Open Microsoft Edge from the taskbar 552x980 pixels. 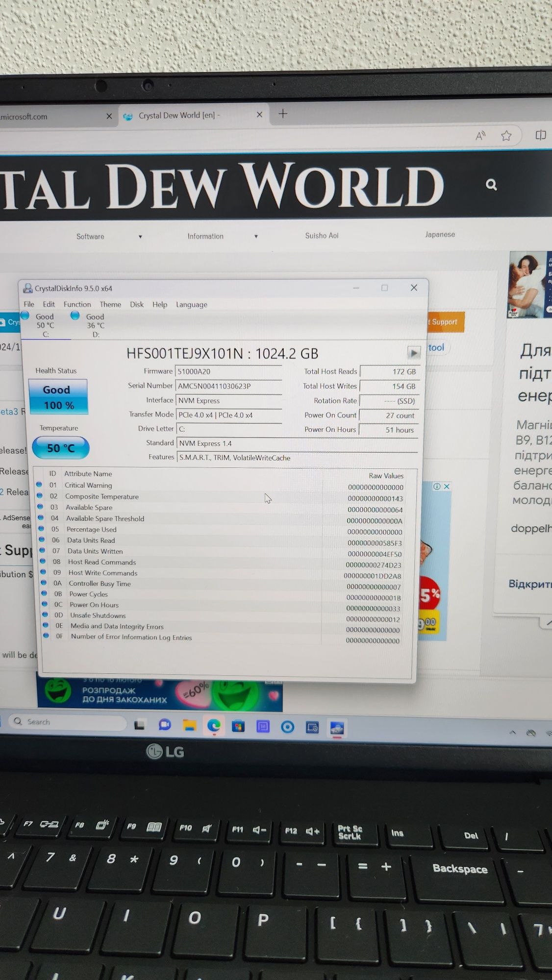(x=214, y=726)
